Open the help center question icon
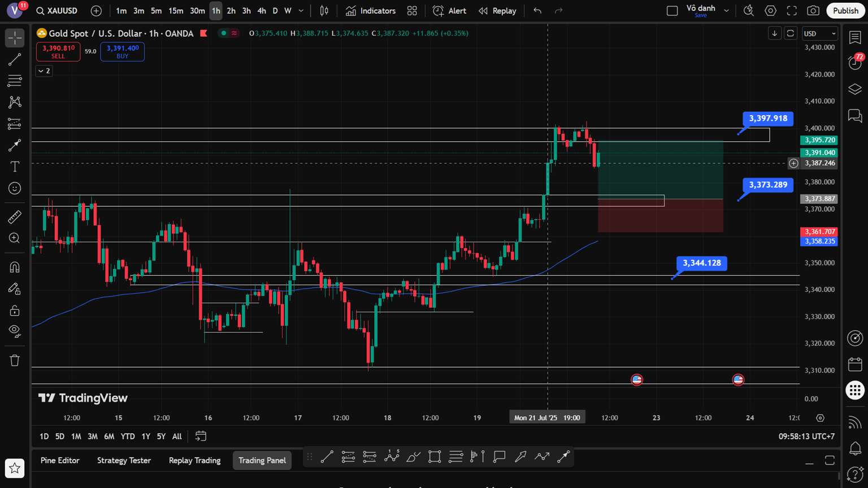868x488 pixels. (x=855, y=474)
